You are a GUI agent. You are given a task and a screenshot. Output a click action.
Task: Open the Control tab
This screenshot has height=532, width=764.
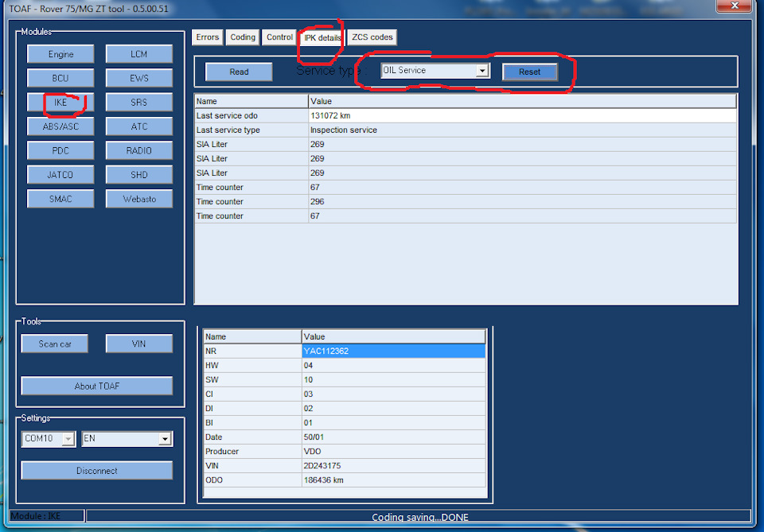pos(279,37)
